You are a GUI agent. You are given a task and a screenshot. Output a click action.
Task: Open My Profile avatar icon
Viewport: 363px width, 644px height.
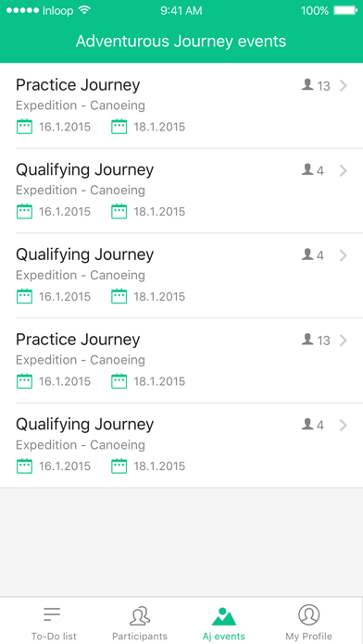click(x=308, y=614)
